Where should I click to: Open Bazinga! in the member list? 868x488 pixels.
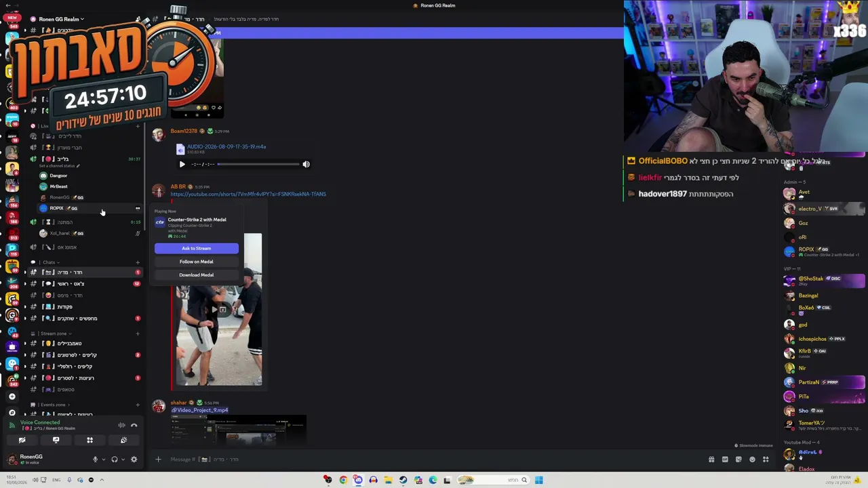point(808,296)
